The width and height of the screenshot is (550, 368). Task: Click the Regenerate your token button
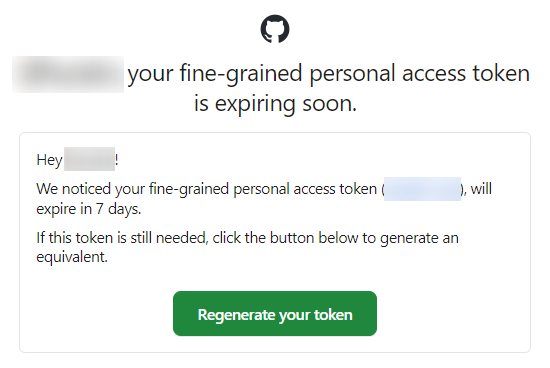click(x=275, y=313)
